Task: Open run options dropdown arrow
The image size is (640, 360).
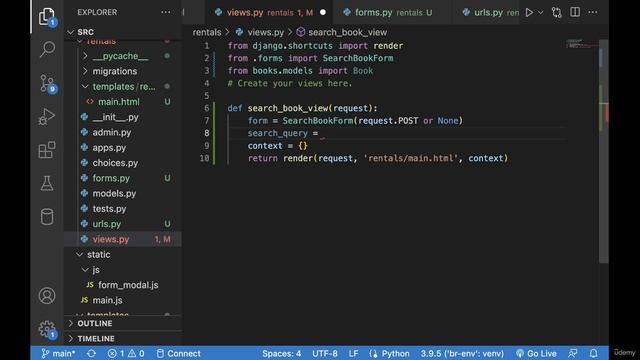Action: [x=540, y=13]
